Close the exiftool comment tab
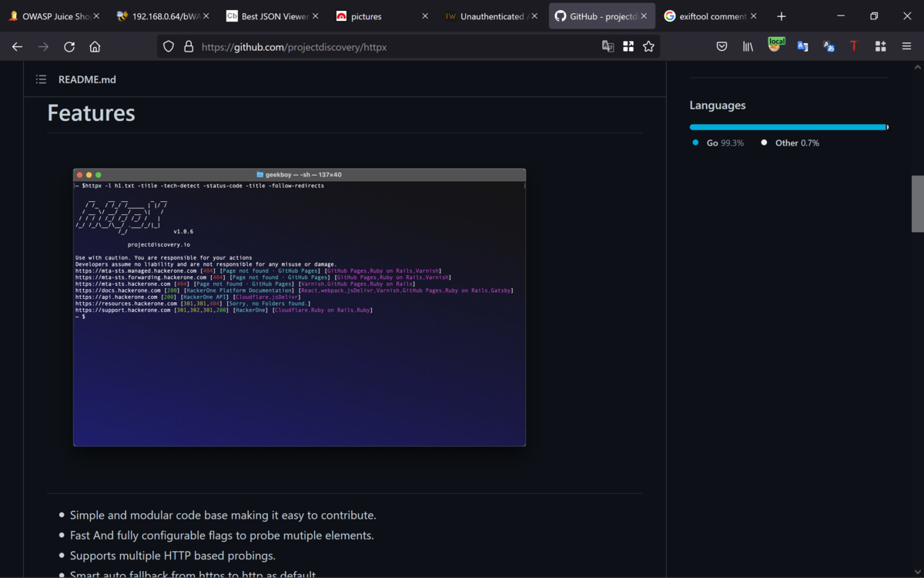 tap(754, 16)
